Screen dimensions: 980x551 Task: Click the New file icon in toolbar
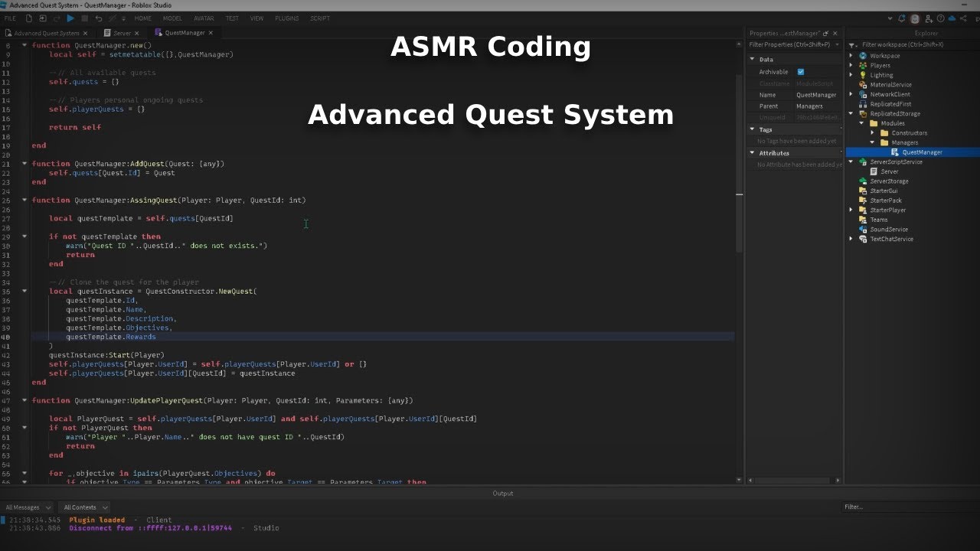[x=28, y=18]
